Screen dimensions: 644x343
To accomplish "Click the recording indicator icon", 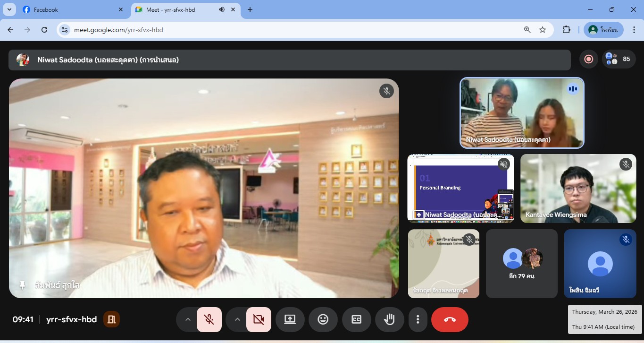I will [588, 59].
